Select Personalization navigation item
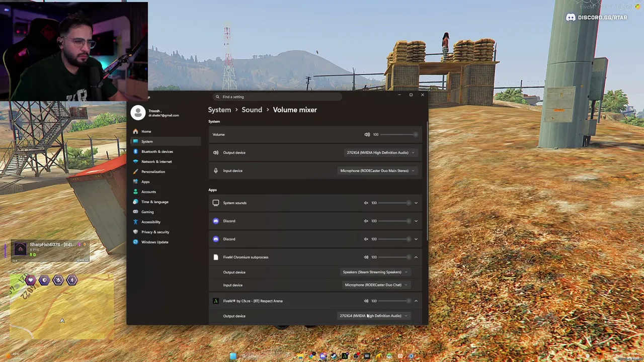The width and height of the screenshot is (644, 362). click(x=153, y=171)
